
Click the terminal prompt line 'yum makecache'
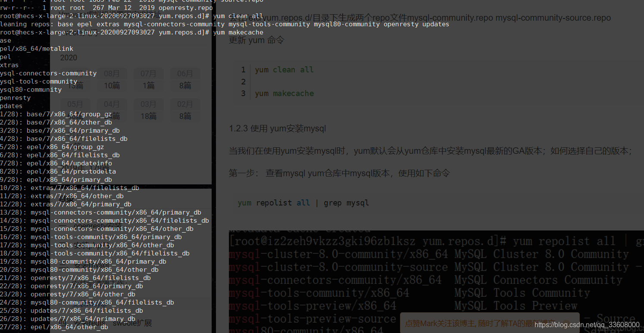click(131, 32)
